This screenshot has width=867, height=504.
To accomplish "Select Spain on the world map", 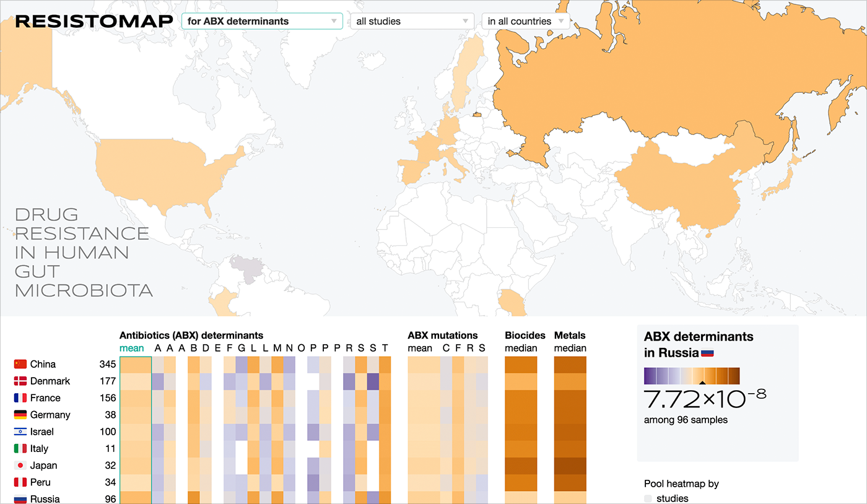I will (411, 171).
